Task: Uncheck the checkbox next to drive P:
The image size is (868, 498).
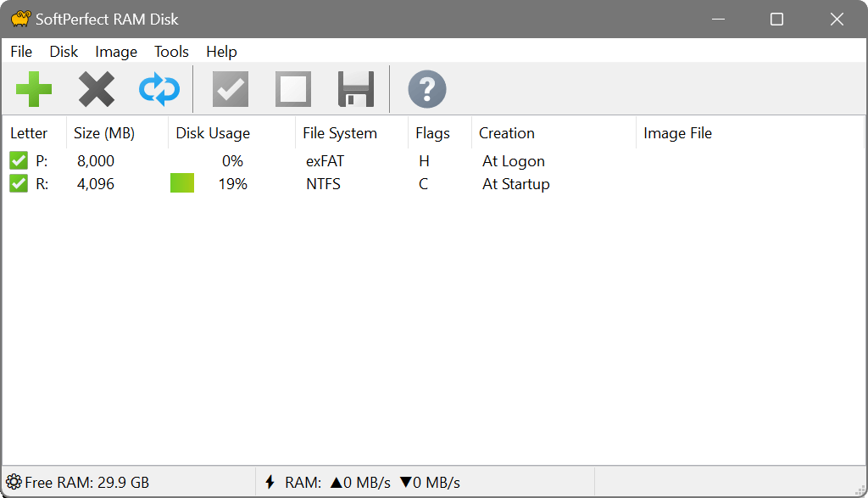Action: (x=19, y=159)
